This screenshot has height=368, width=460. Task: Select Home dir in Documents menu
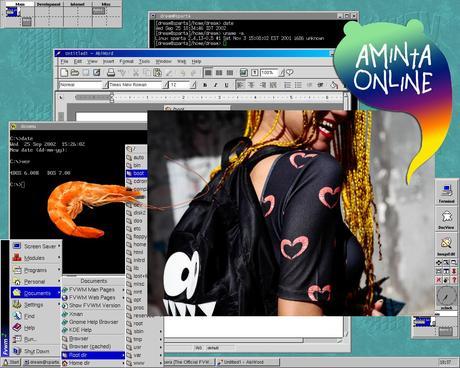(93, 363)
